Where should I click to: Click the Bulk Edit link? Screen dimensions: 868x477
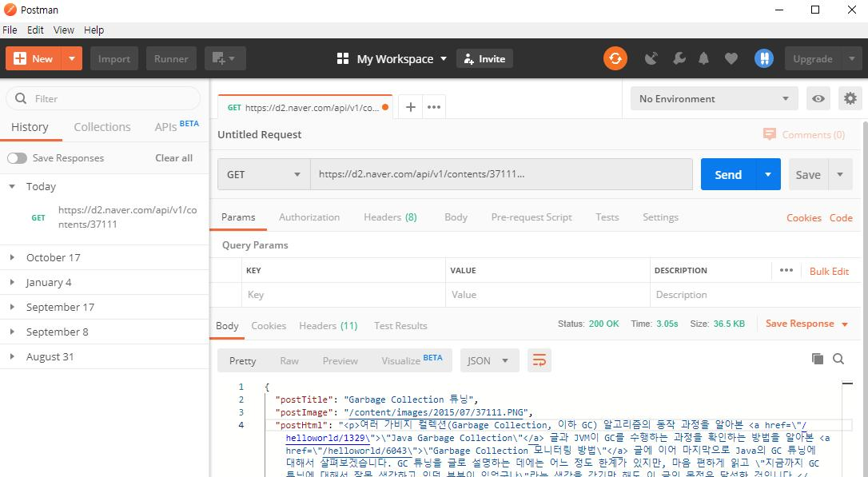[829, 271]
